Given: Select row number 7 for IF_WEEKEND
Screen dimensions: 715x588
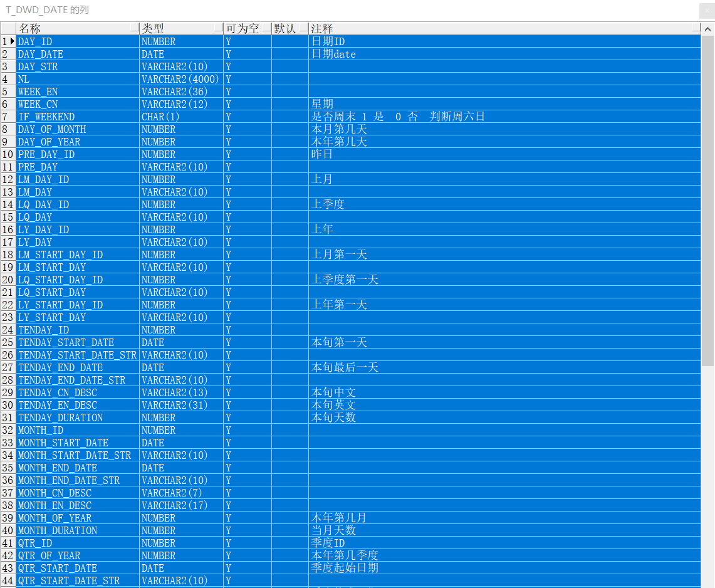Looking at the screenshot, I should [x=8, y=117].
